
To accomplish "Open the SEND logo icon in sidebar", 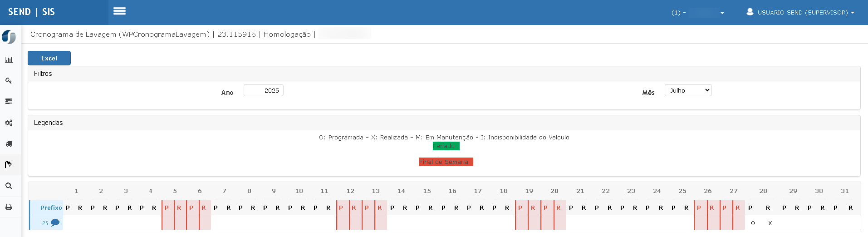I will pyautogui.click(x=9, y=37).
